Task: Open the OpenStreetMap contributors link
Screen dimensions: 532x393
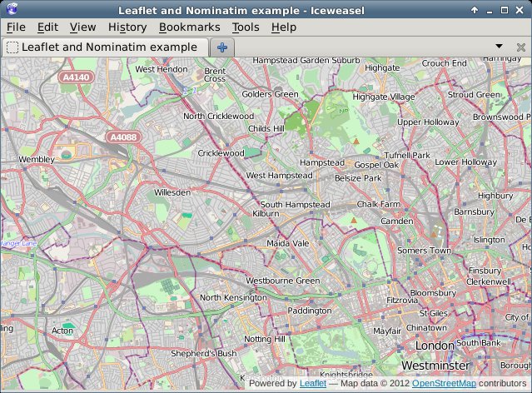Action: click(444, 384)
